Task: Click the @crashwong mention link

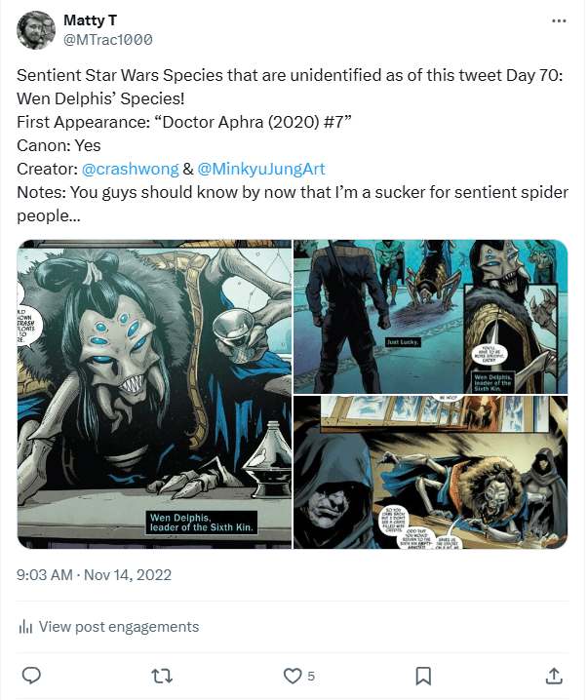Action: pos(131,169)
